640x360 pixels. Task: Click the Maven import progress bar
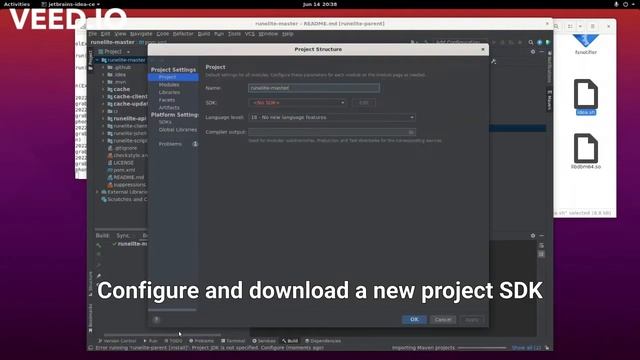(x=482, y=348)
